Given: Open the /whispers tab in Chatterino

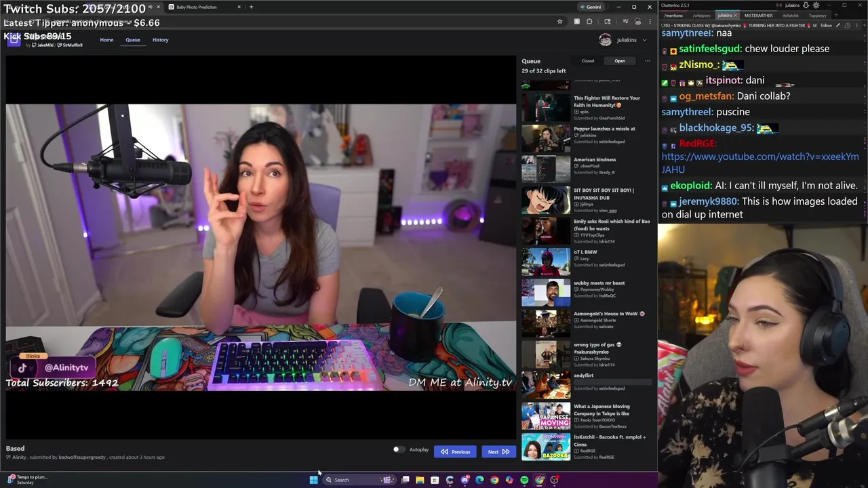Looking at the screenshot, I should 701,16.
